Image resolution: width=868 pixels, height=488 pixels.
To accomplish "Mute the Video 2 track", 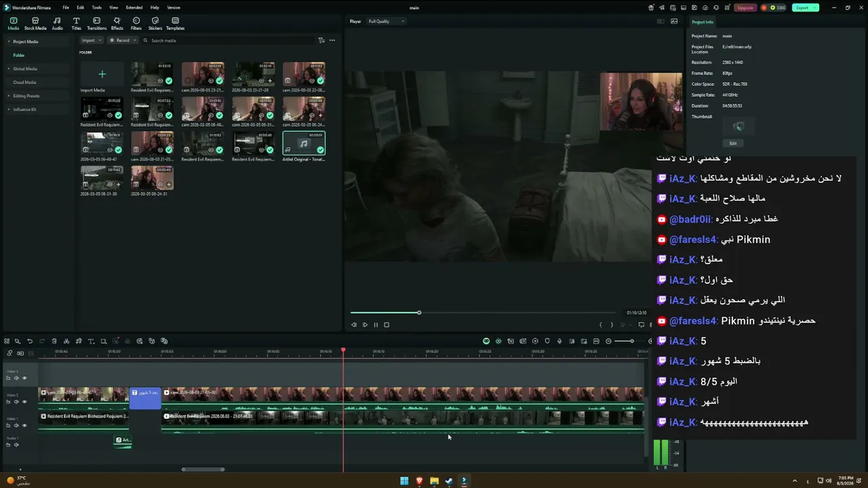I will tap(16, 402).
